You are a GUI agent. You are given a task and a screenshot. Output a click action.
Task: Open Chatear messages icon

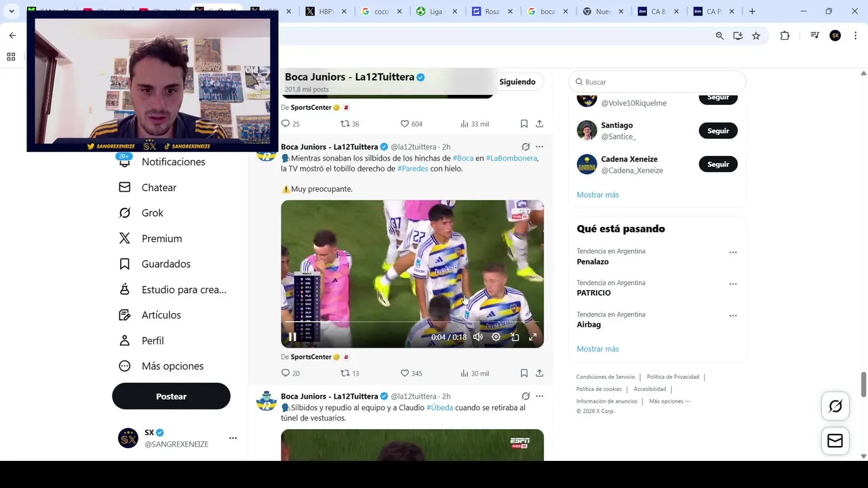tap(125, 187)
